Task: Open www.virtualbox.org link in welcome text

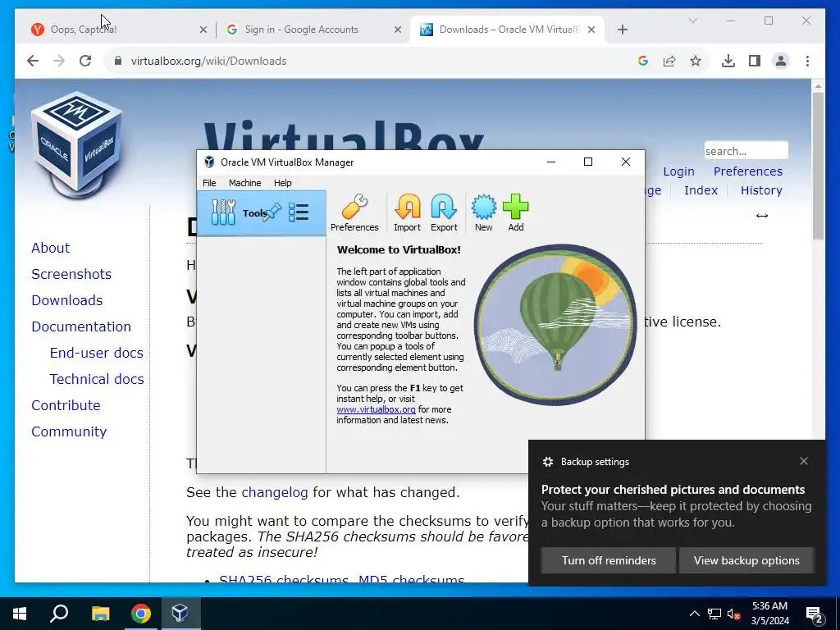Action: tap(376, 409)
